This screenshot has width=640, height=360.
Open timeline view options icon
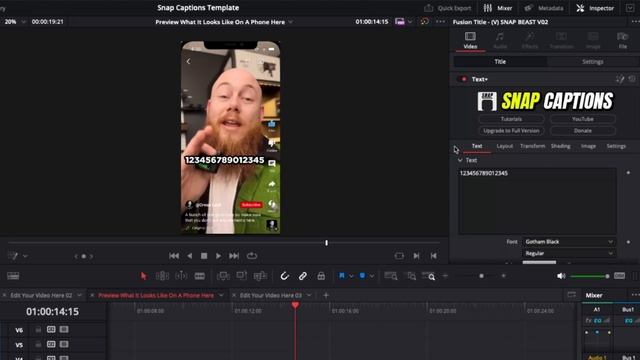[x=13, y=276]
